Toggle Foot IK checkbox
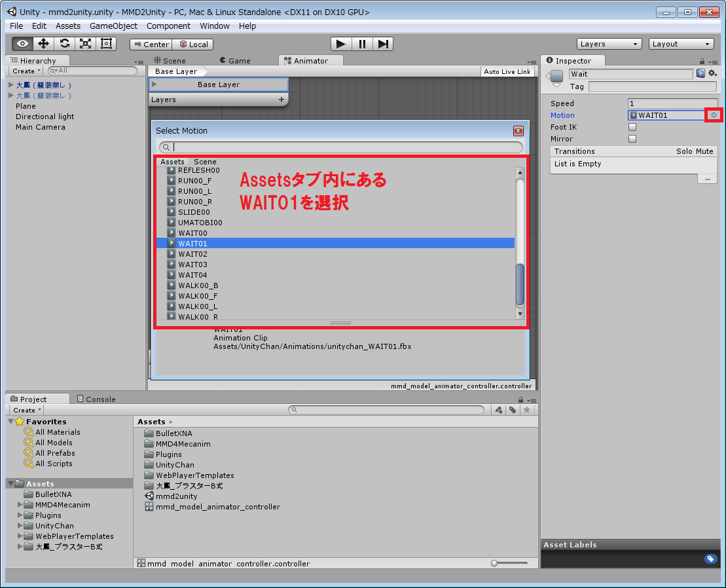This screenshot has width=726, height=588. [x=632, y=127]
